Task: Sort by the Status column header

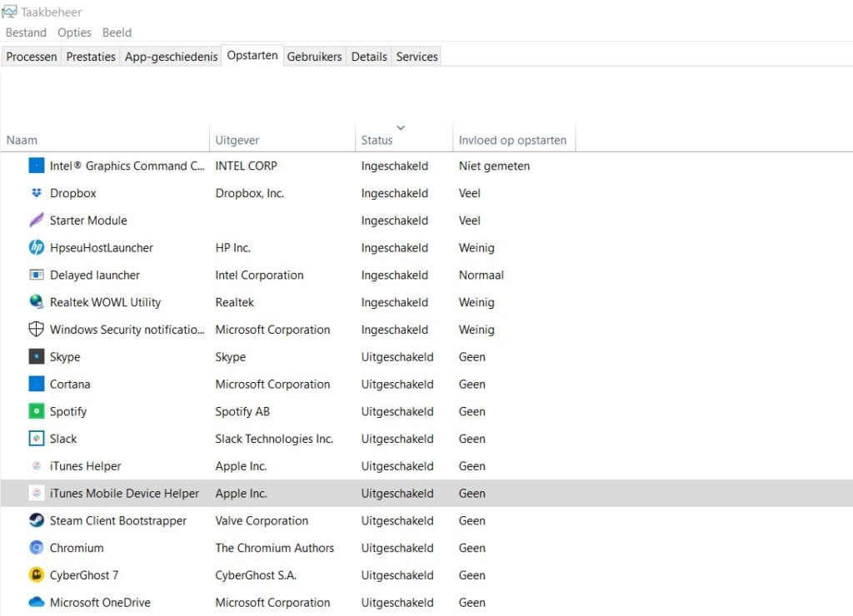Action: pyautogui.click(x=404, y=140)
